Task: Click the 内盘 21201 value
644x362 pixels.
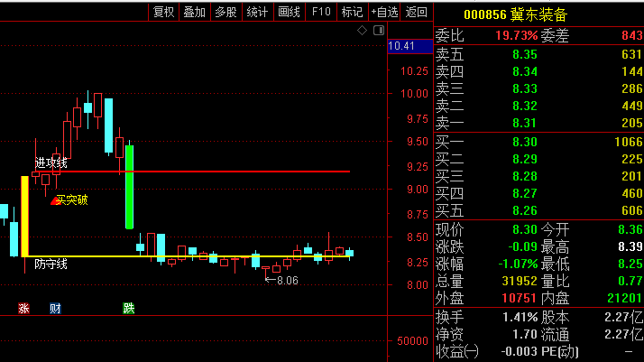Action: tap(625, 298)
